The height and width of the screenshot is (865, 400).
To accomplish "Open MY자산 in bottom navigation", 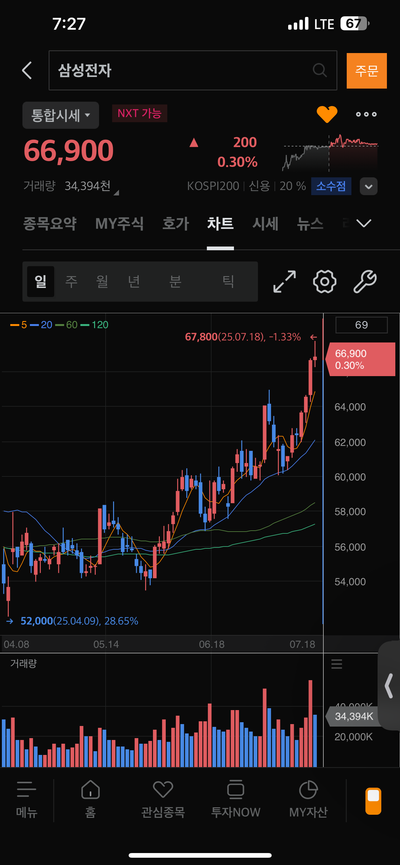I will [x=308, y=799].
